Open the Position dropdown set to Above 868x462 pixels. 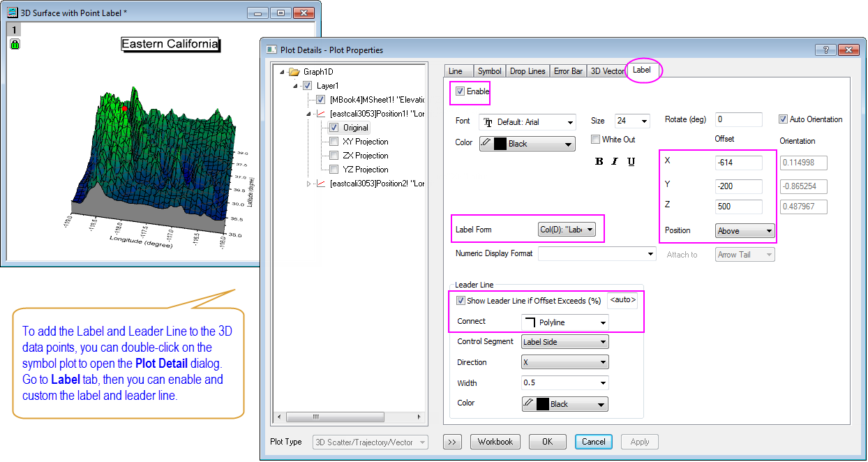745,230
